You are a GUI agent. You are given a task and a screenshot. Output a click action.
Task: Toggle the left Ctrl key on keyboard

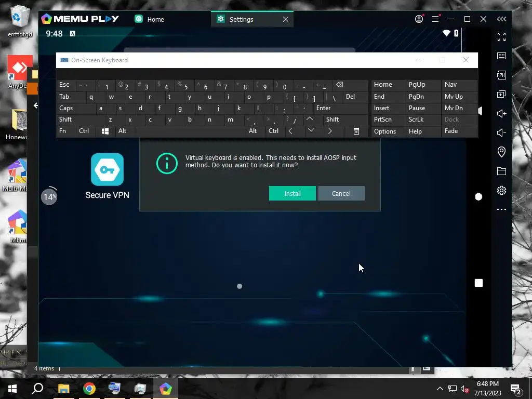86,131
